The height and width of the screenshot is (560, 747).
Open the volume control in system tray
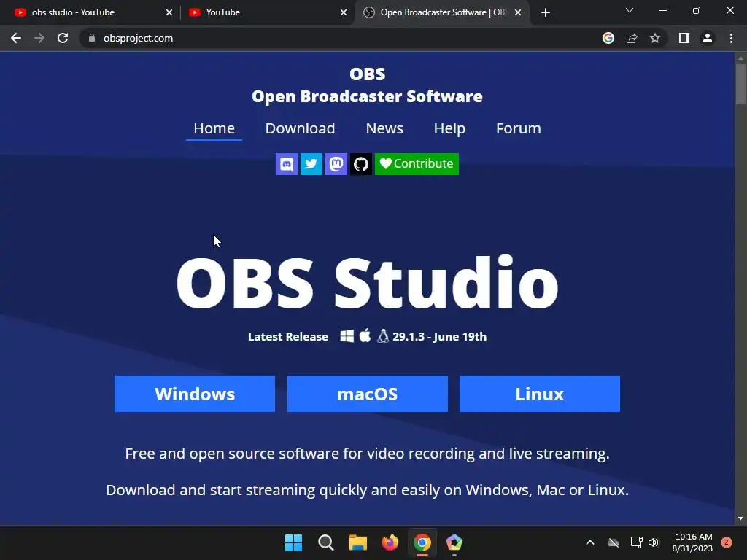click(x=654, y=542)
